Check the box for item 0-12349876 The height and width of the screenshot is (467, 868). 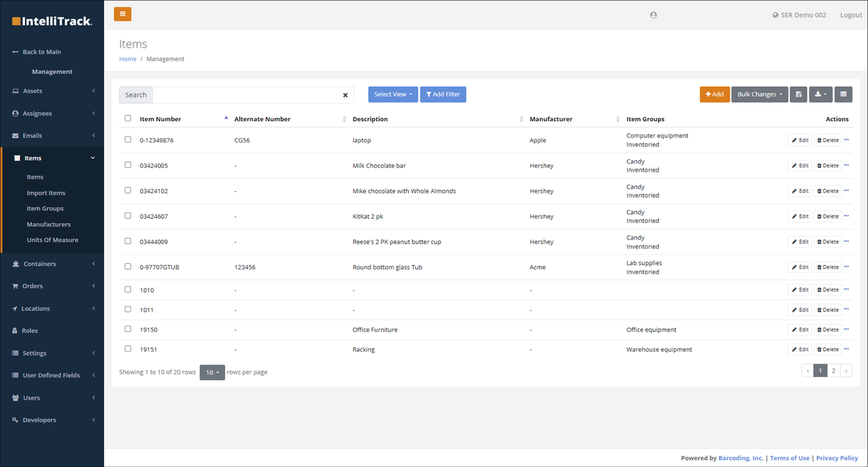128,139
